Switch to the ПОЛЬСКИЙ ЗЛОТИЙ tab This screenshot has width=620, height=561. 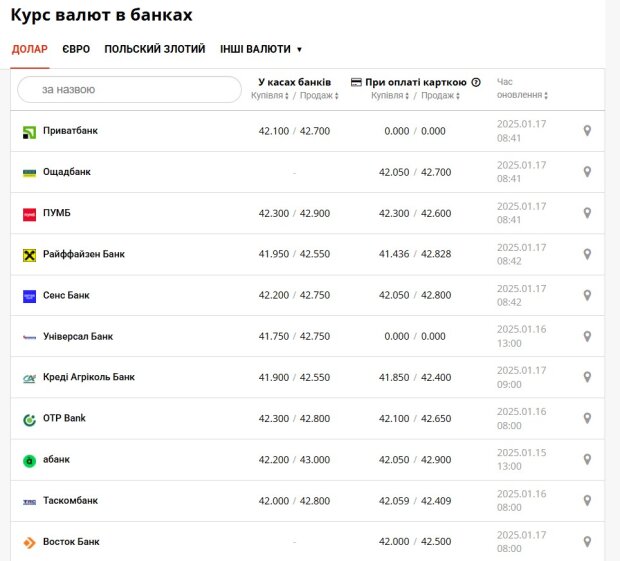point(155,49)
